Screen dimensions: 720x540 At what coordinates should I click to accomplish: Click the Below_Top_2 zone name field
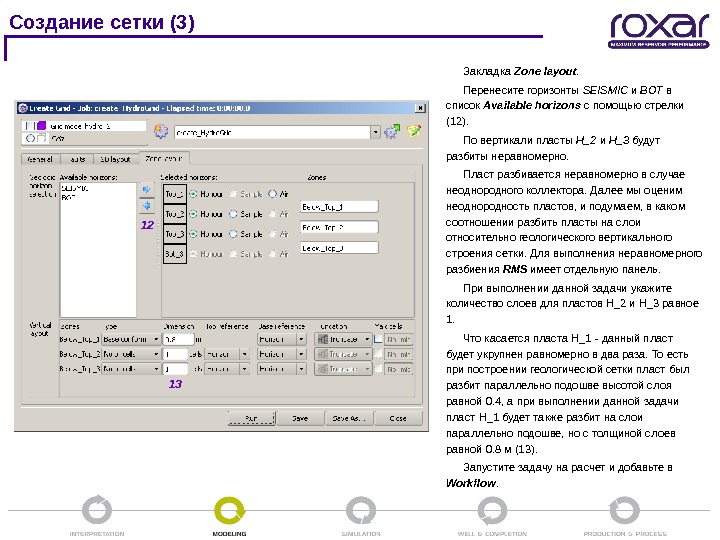pos(339,227)
